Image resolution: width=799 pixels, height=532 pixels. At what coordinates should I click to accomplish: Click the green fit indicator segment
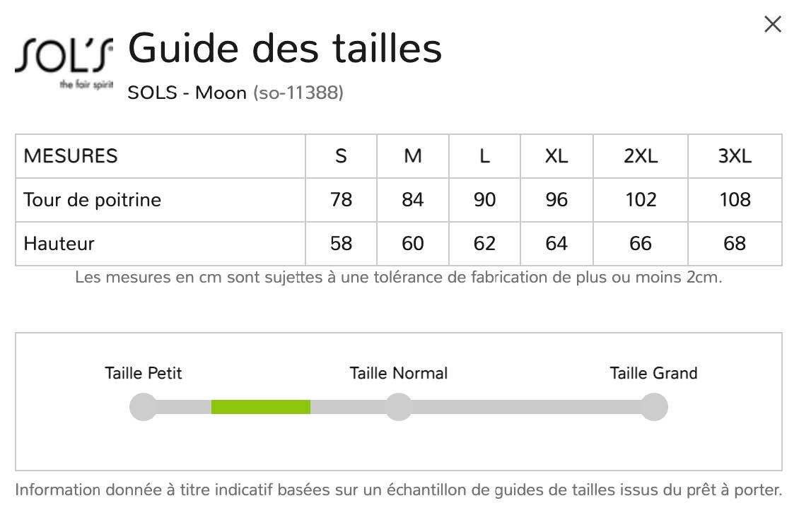[260, 407]
